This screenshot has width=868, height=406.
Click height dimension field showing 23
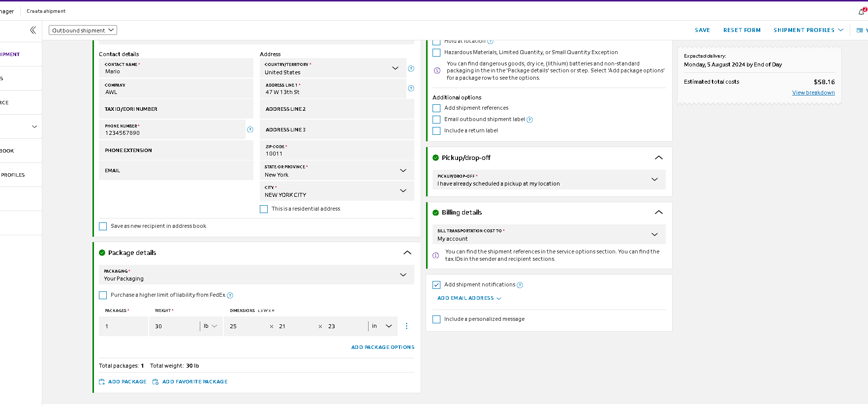click(x=345, y=326)
